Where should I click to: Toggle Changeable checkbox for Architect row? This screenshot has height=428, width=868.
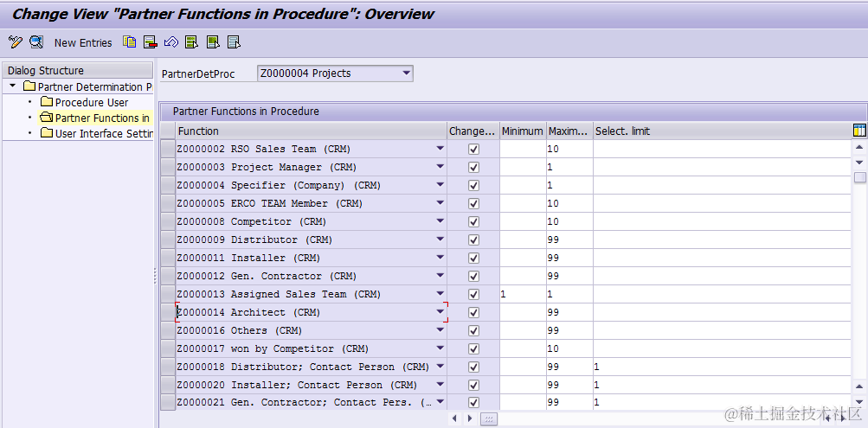coord(473,312)
